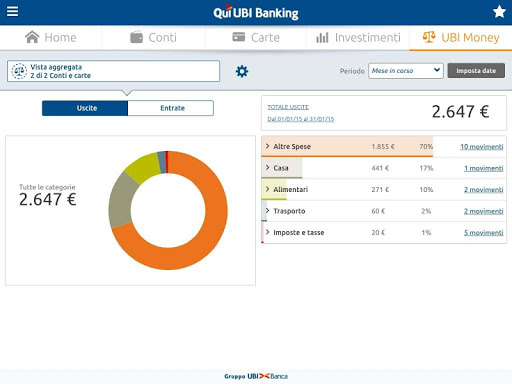The image size is (512, 384).
Task: Open '5 movimenti' for Imposte e tasse
Action: point(484,233)
